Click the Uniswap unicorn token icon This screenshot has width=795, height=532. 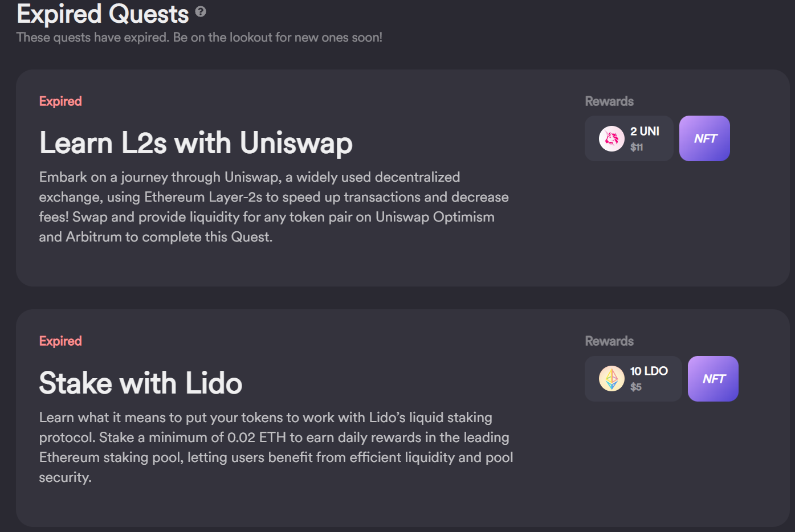[611, 138]
